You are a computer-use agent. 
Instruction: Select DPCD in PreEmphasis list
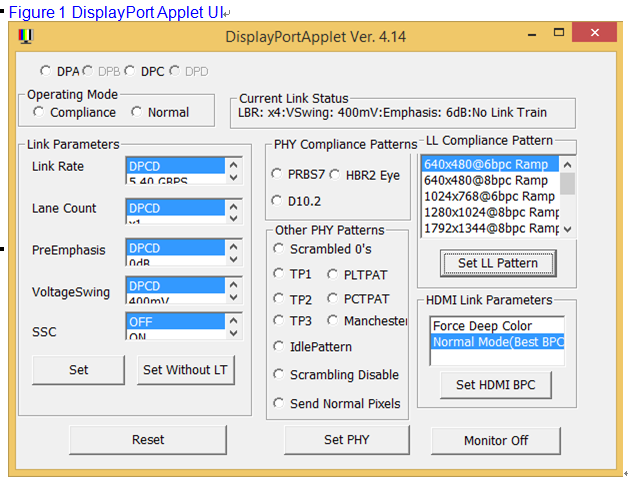[176, 248]
